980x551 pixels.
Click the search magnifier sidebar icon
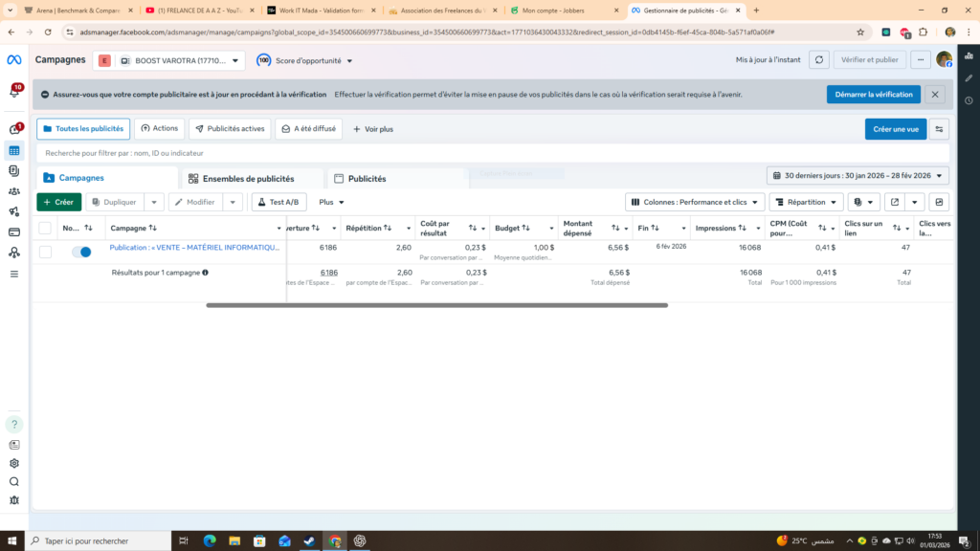click(14, 482)
